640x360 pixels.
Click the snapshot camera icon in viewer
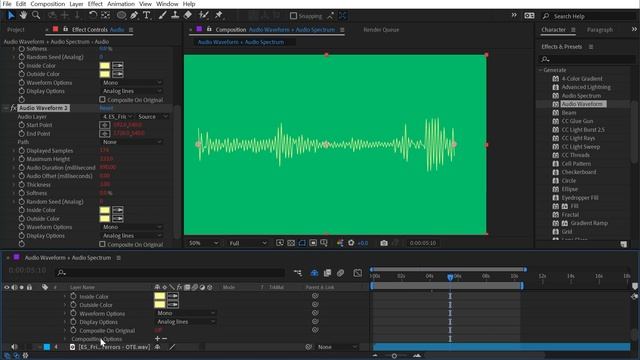[x=384, y=243]
